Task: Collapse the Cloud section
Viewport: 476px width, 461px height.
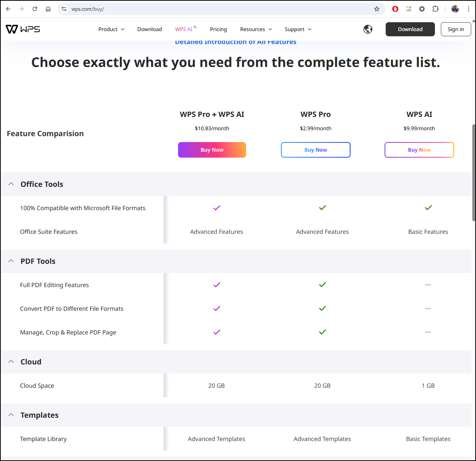Action: (11, 361)
